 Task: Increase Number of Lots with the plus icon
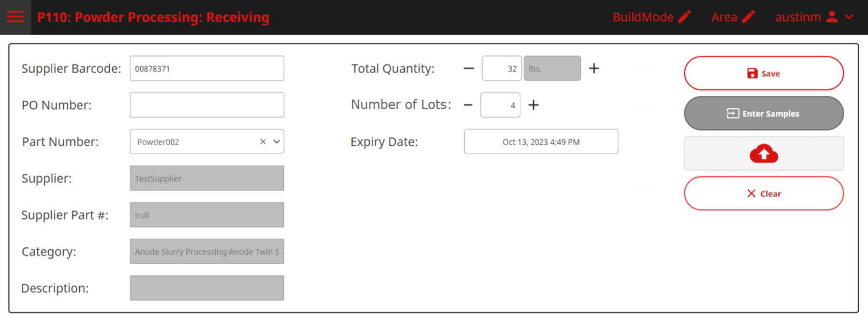534,105
